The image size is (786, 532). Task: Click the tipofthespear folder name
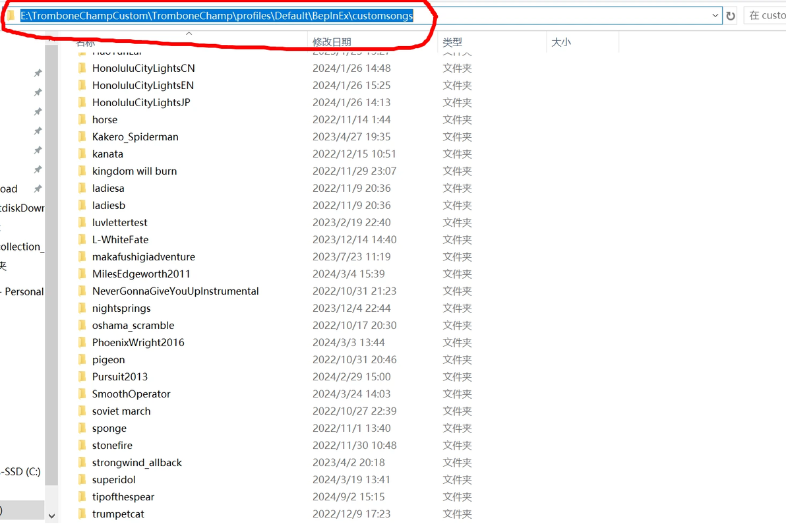123,497
